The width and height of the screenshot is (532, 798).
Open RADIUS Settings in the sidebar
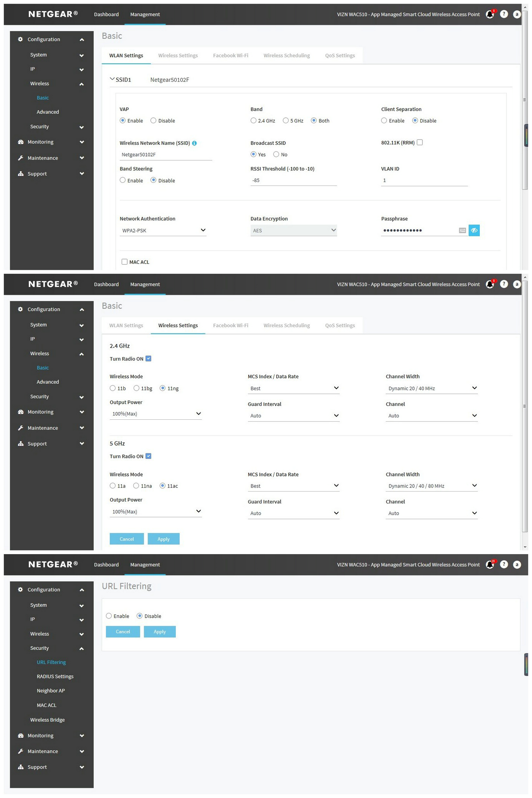55,676
